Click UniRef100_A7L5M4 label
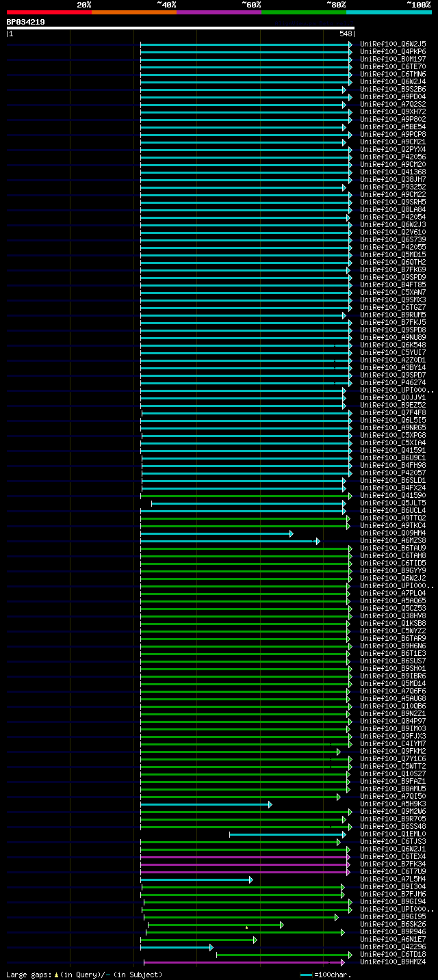Image resolution: width=438 pixels, height=980 pixels. point(393,879)
